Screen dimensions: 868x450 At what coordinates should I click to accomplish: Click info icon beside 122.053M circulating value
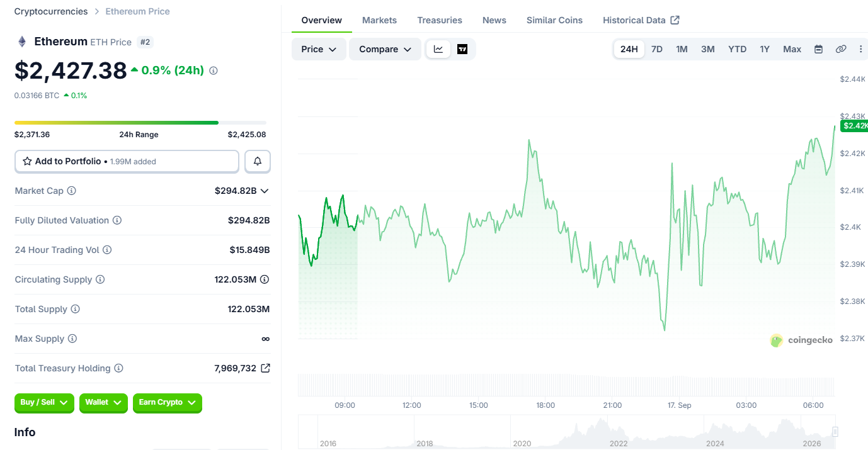(265, 279)
